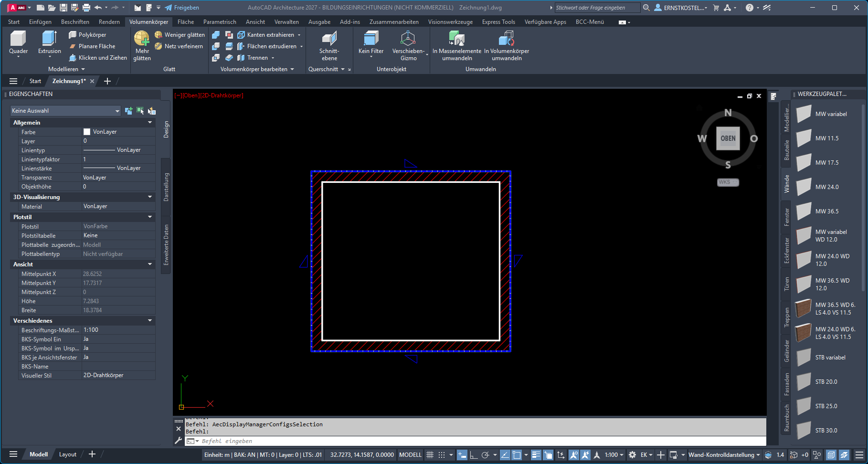This screenshot has height=464, width=868.
Task: Click the Farbe VonLayer color swatch
Action: (87, 132)
